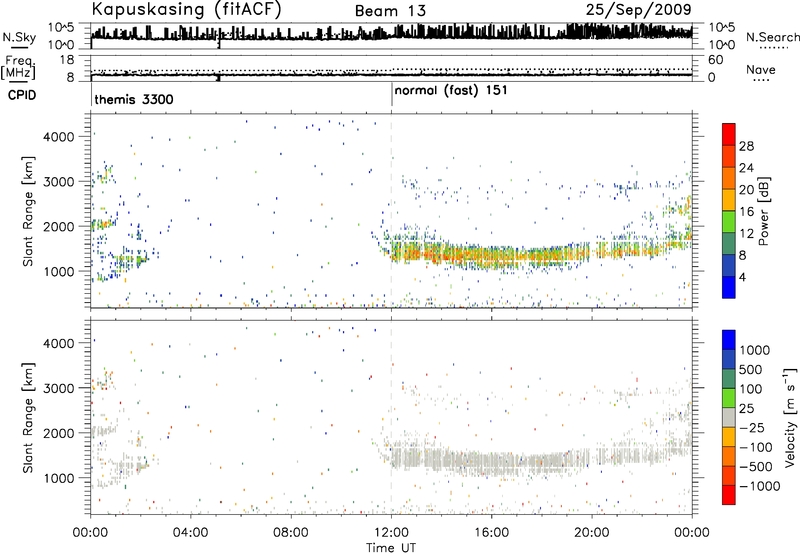Screen dimensions: 800x554
Task: Click the "18" frequency axis tick
Action: coord(67,60)
